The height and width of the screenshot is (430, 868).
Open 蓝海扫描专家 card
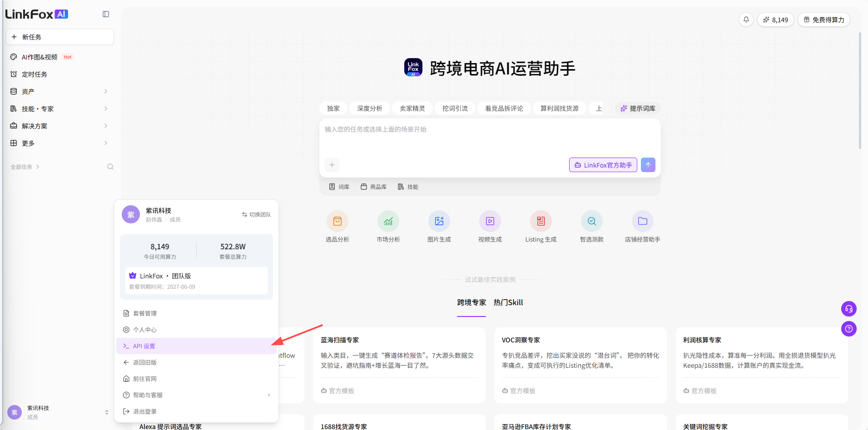coord(399,365)
